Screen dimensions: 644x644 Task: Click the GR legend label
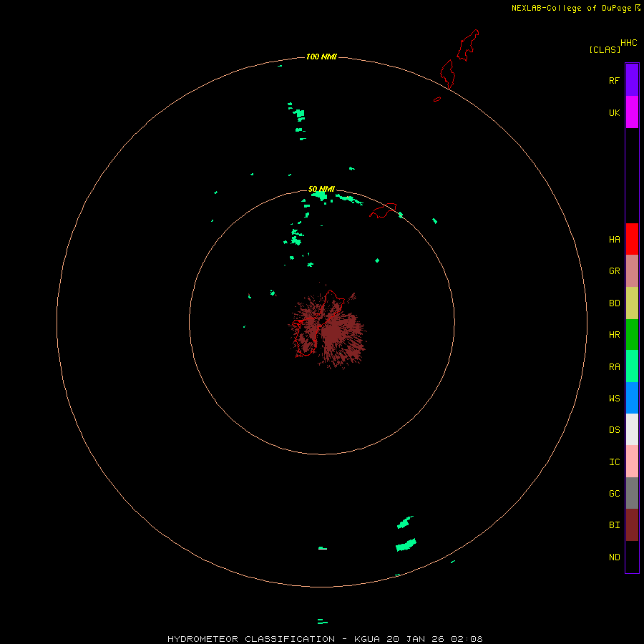614,271
